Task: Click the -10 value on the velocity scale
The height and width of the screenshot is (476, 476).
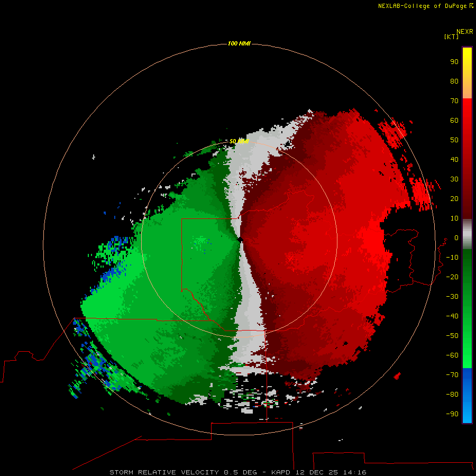Action: click(x=452, y=258)
